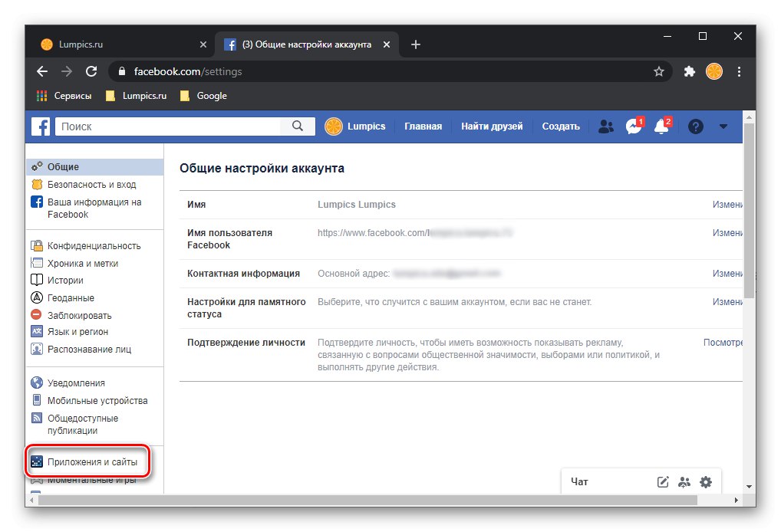Open the Chrome profile avatar in the toolbar

point(713,71)
